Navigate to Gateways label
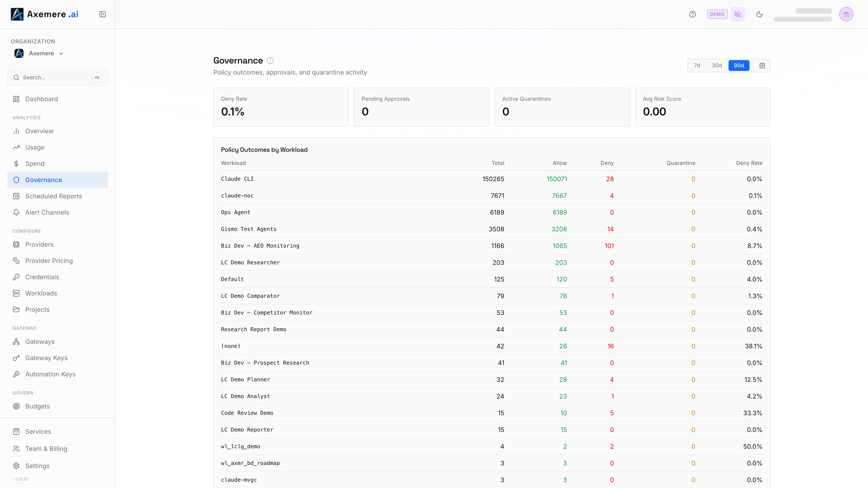This screenshot has width=868, height=488. point(40,342)
